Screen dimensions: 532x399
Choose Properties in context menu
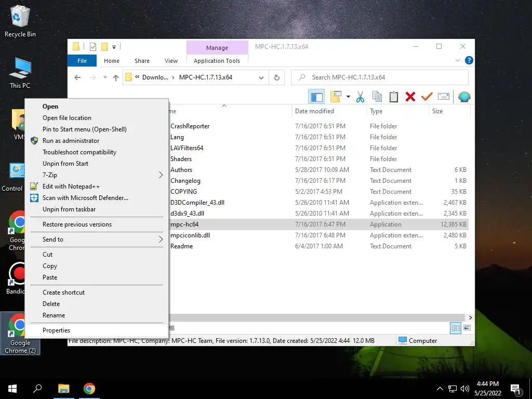(97, 330)
